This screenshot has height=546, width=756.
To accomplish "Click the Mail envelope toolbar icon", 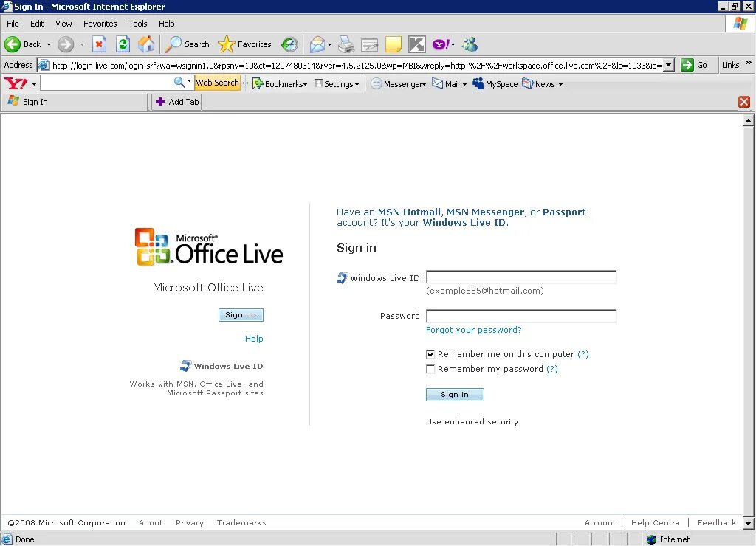I will [x=317, y=44].
